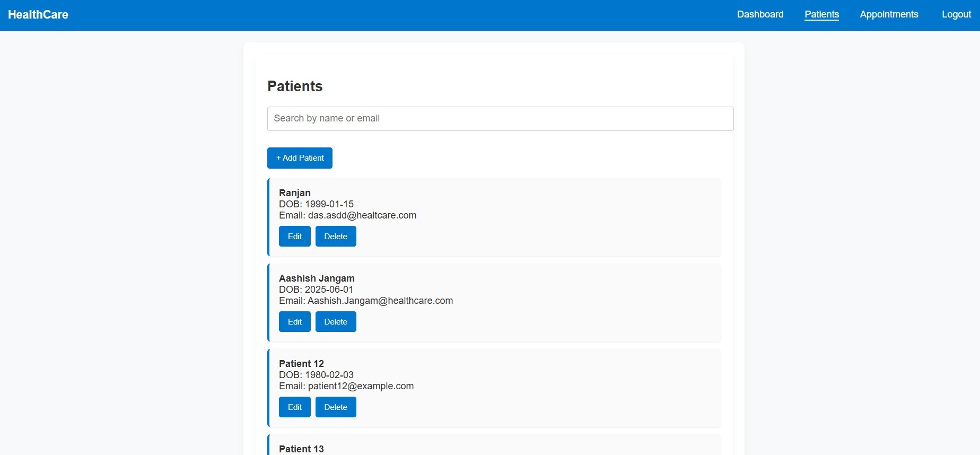Click the HealthCare brand logo
This screenshot has width=980, height=455.
tap(38, 15)
